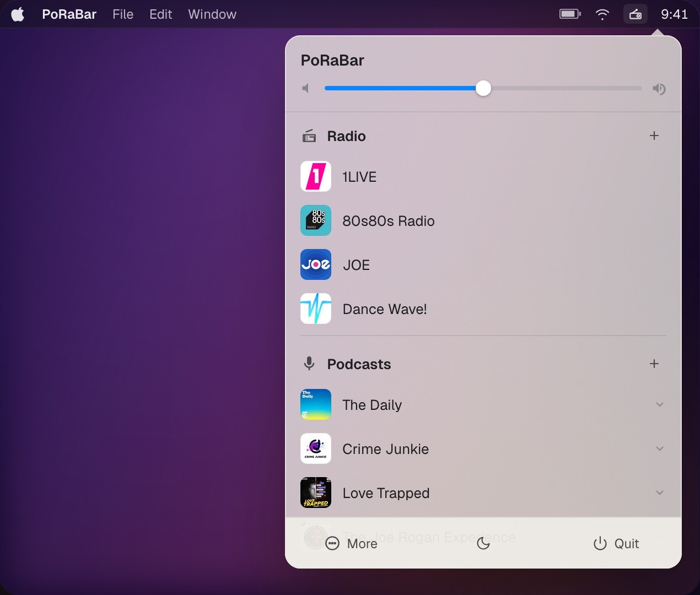Play the 1LIVE station
Screen dimensions: 700x595
483,176
